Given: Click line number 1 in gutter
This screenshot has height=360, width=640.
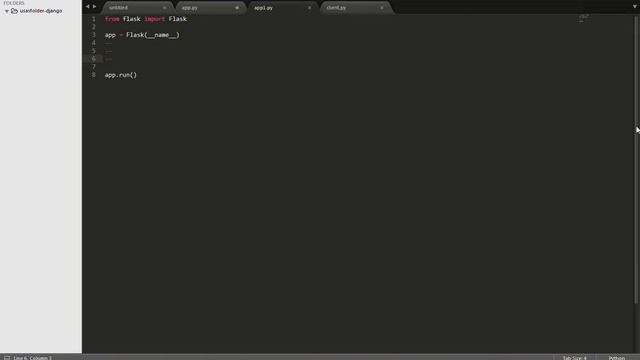Looking at the screenshot, I should tap(93, 19).
